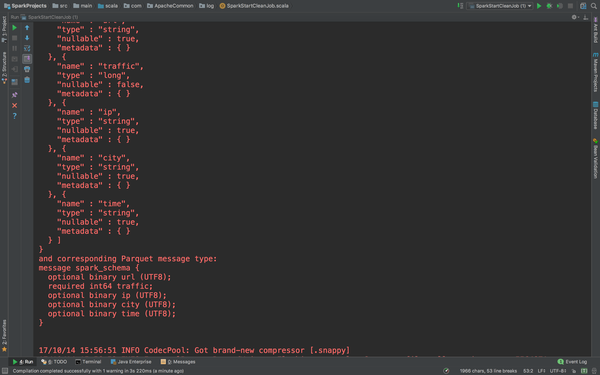Open the Java Enterprise bottom tab
Screen dimensions: 600x375
[x=131, y=362]
